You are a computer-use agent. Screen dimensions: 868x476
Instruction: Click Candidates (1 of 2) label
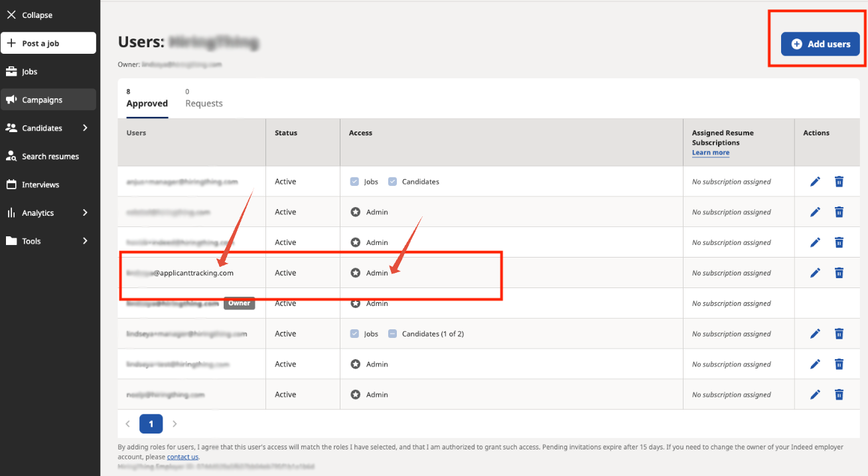[x=433, y=333]
